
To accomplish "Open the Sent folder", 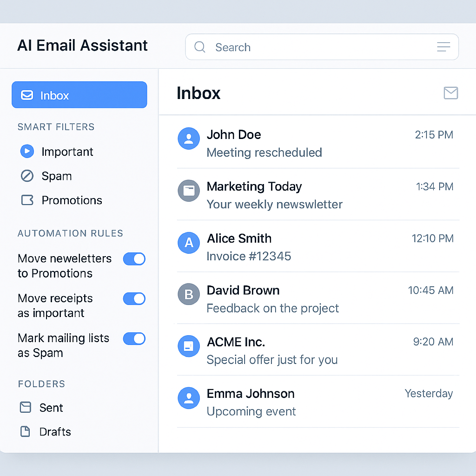I will coord(41,408).
